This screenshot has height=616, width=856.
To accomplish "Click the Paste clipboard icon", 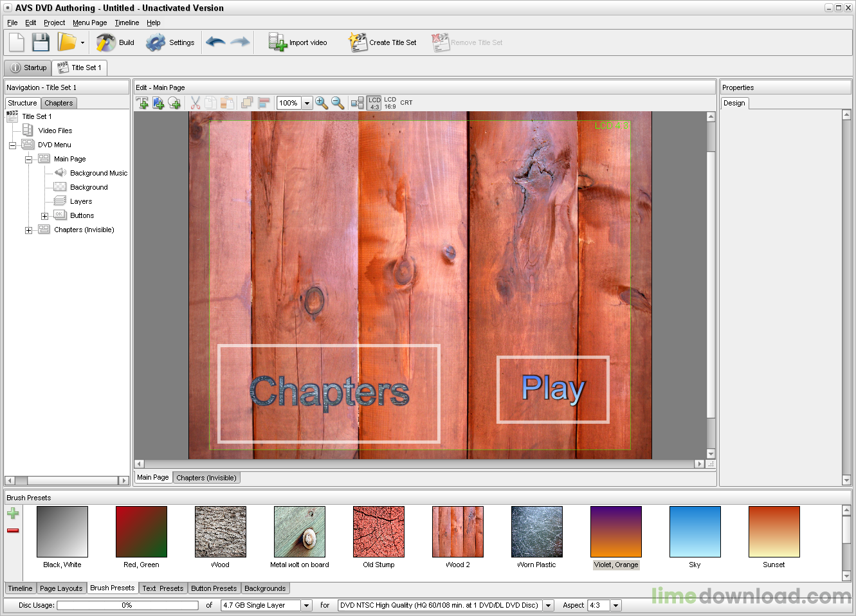I will [227, 103].
